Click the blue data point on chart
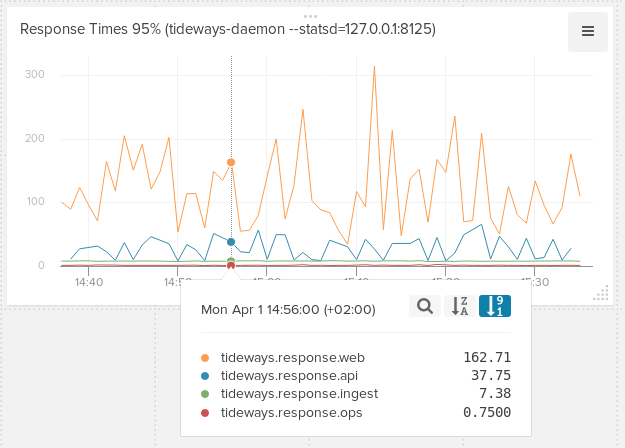The width and height of the screenshot is (625, 448). click(231, 242)
